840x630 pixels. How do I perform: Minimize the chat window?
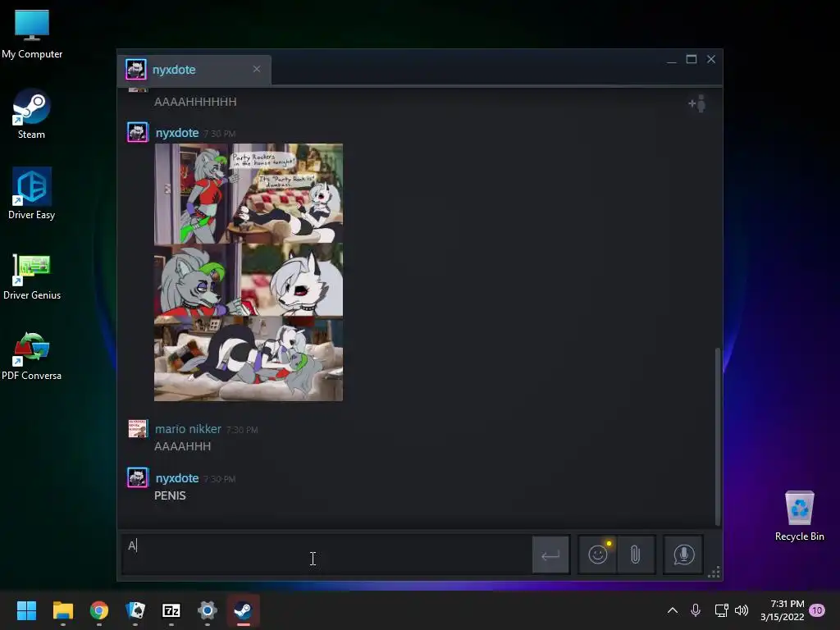672,59
